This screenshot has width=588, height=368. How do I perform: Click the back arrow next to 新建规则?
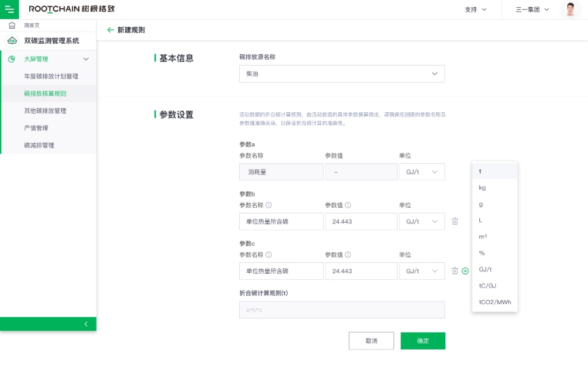pos(110,30)
